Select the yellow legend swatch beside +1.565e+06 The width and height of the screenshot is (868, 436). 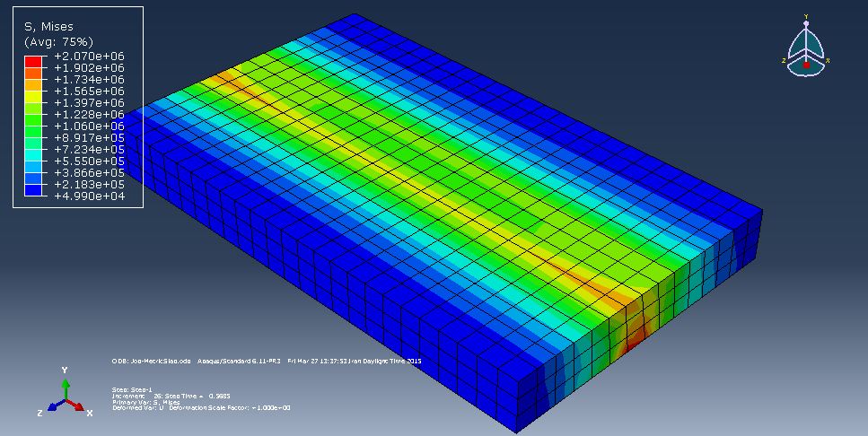point(32,97)
